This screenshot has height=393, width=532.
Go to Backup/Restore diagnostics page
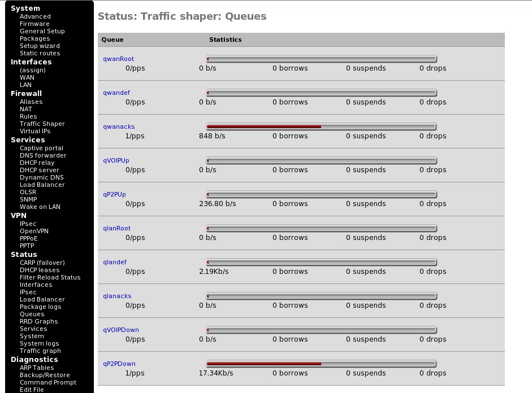coord(45,375)
